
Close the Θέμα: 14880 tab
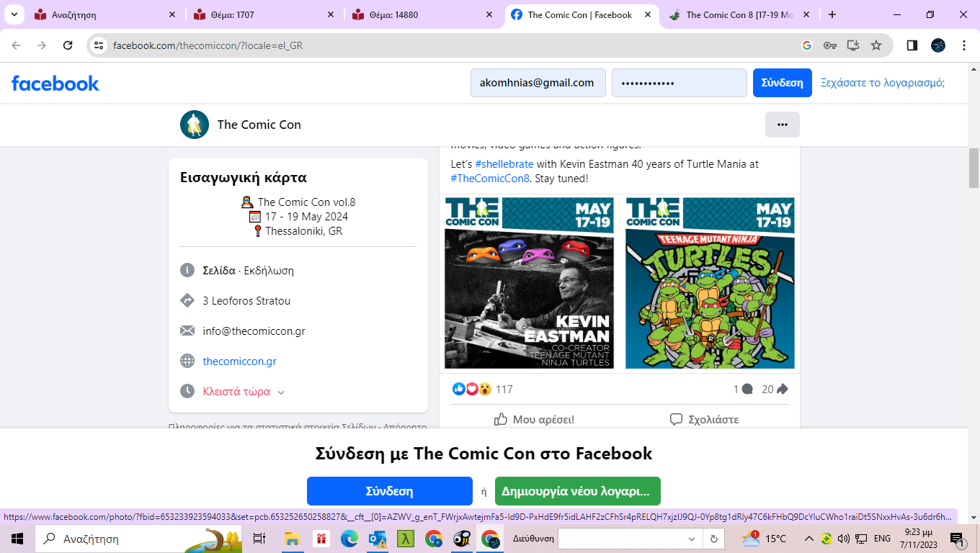(489, 14)
